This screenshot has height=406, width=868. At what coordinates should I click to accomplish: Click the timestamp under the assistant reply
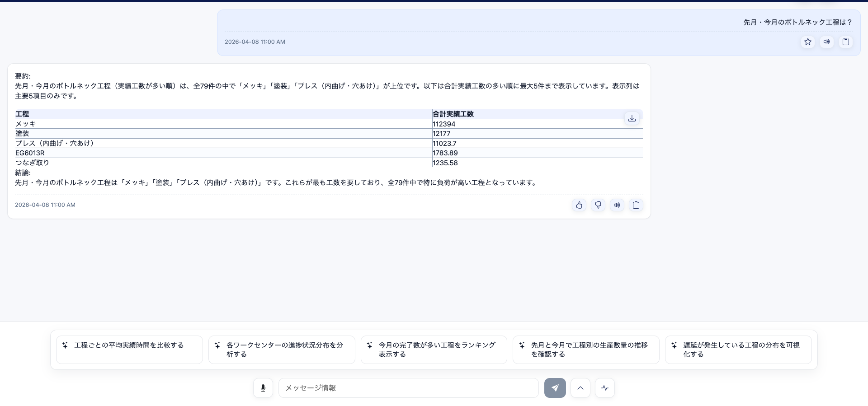tap(45, 205)
